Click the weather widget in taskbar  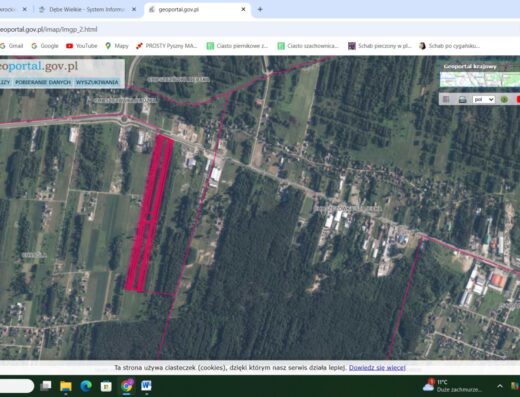click(x=452, y=386)
